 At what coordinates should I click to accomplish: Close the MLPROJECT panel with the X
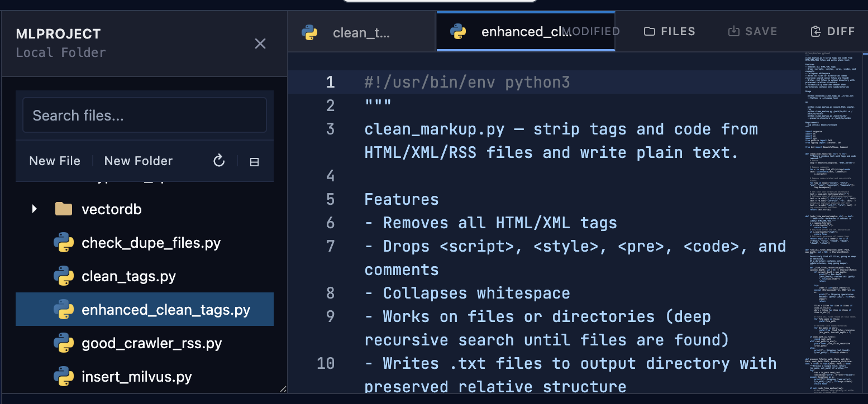coord(260,44)
